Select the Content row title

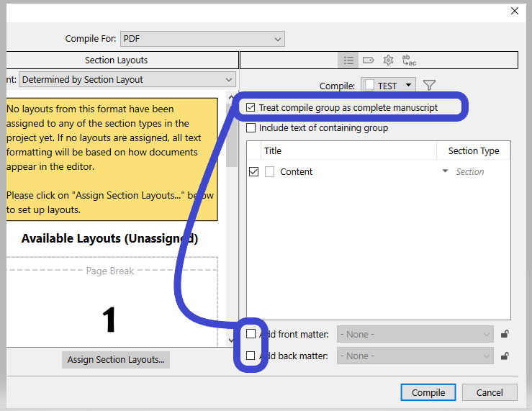pyautogui.click(x=296, y=171)
